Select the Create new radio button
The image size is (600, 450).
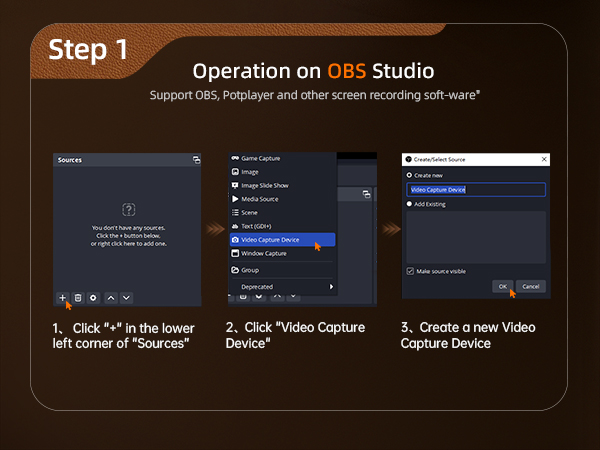[409, 175]
